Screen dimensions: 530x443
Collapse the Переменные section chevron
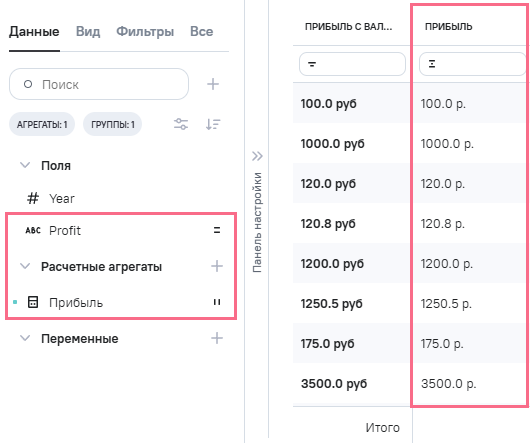click(25, 338)
